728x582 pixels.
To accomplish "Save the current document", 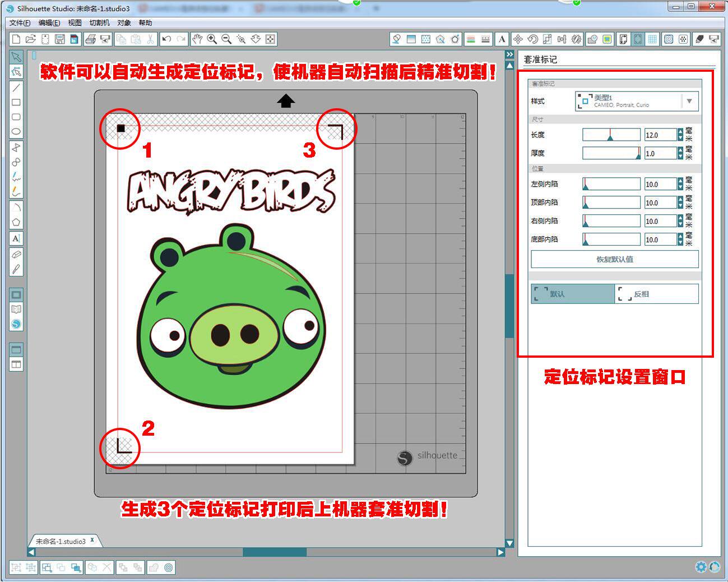I will point(60,39).
